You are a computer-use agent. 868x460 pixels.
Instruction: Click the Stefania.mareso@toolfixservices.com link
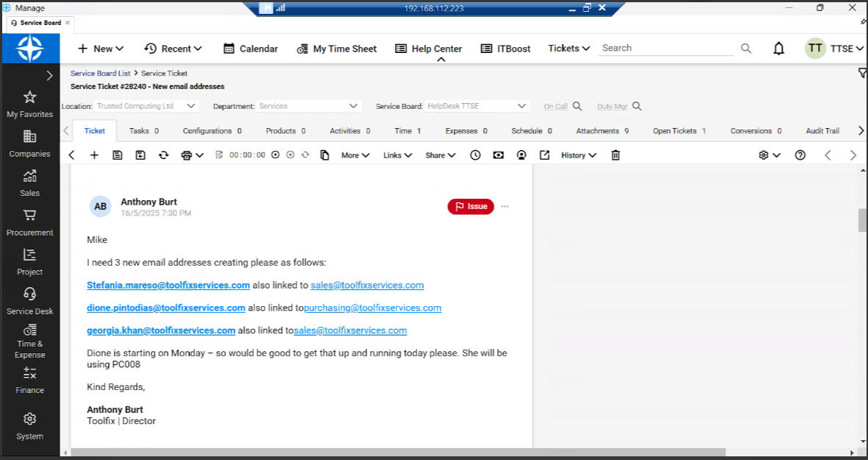tap(168, 285)
